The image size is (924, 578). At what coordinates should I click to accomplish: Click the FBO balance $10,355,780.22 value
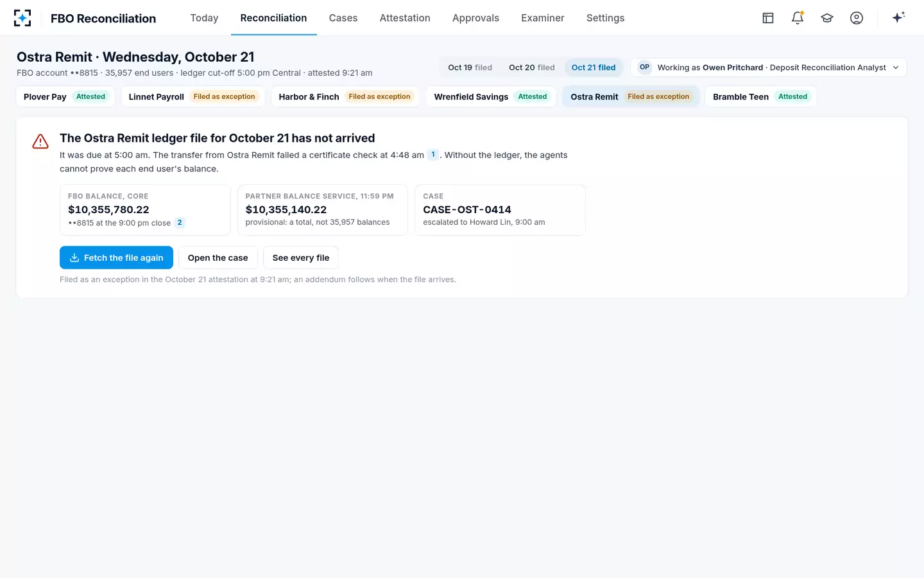[x=108, y=209]
